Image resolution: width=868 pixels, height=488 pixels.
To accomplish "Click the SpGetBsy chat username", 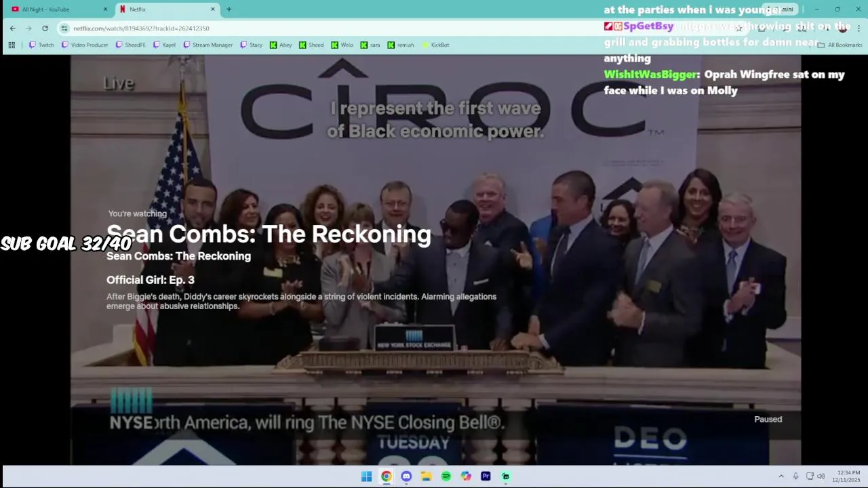I will [x=648, y=26].
